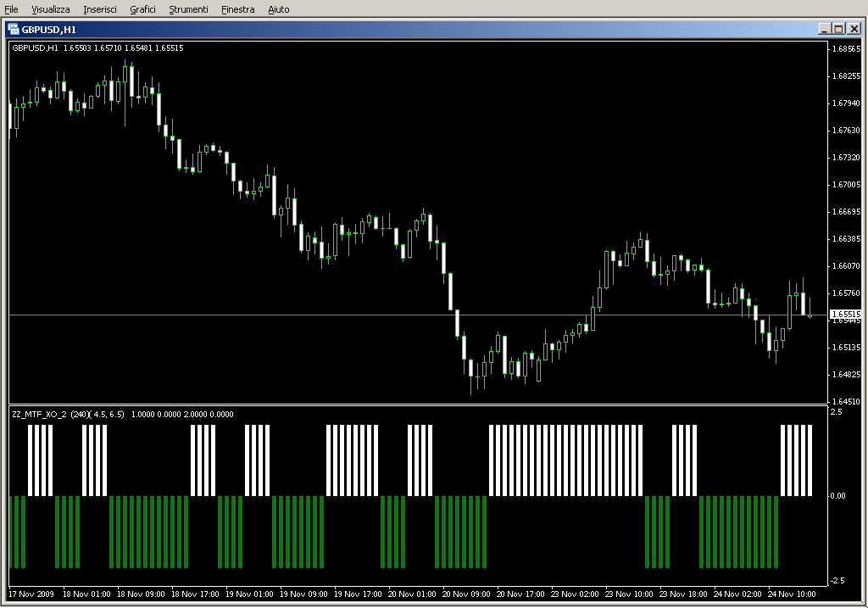Click the 1.67320 price scale label
This screenshot has width=868, height=608.
pyautogui.click(x=847, y=157)
